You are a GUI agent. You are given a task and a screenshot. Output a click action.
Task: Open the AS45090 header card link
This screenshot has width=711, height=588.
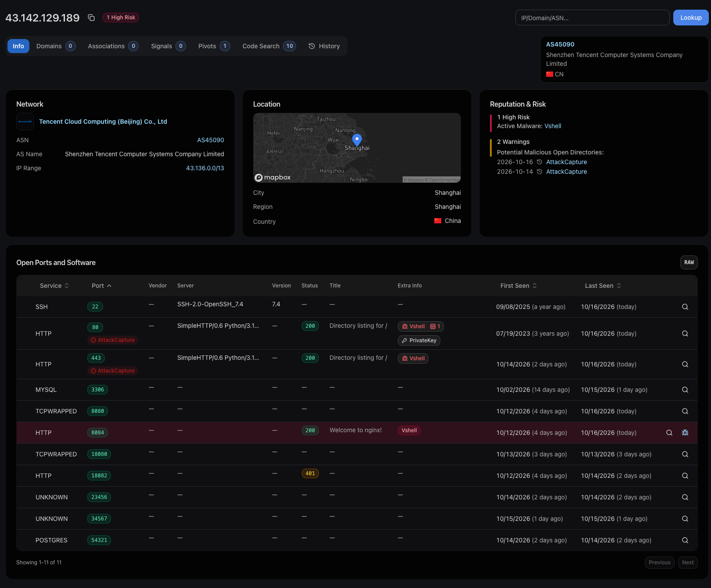[x=560, y=44]
